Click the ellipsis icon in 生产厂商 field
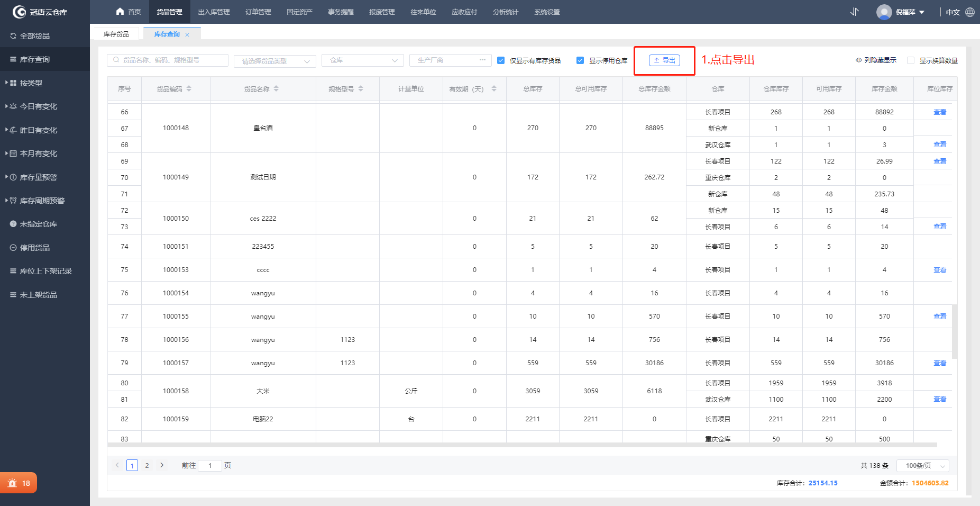Viewport: 980px width, 506px height. point(482,60)
